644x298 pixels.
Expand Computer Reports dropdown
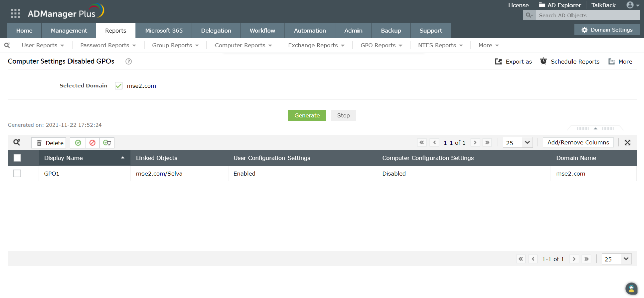coord(243,45)
